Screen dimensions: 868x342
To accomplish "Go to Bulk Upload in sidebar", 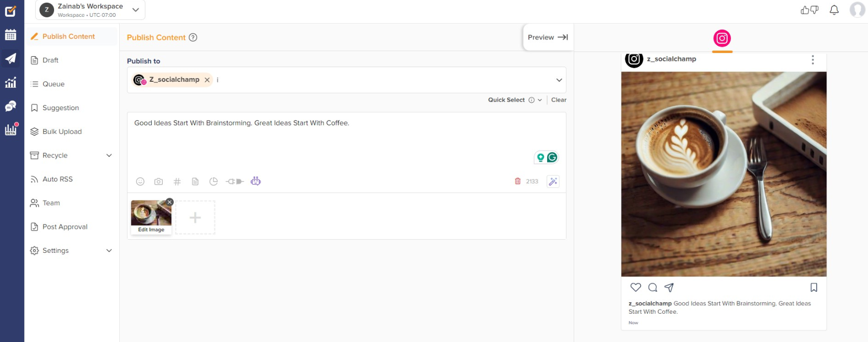I will click(x=62, y=132).
